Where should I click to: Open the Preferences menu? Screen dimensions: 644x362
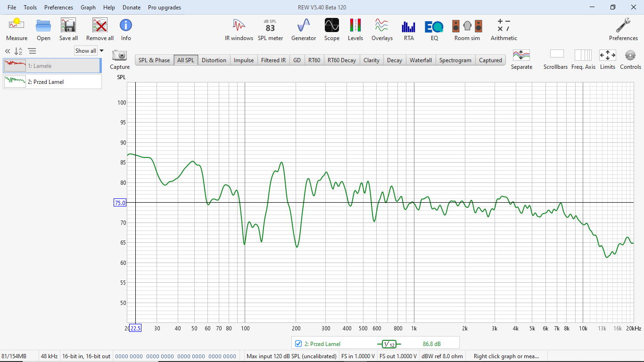point(58,8)
